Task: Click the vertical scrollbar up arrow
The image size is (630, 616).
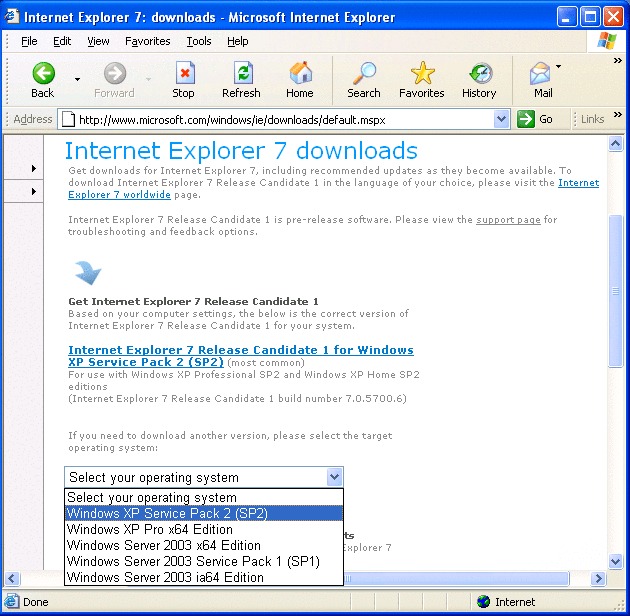Action: coord(616,143)
